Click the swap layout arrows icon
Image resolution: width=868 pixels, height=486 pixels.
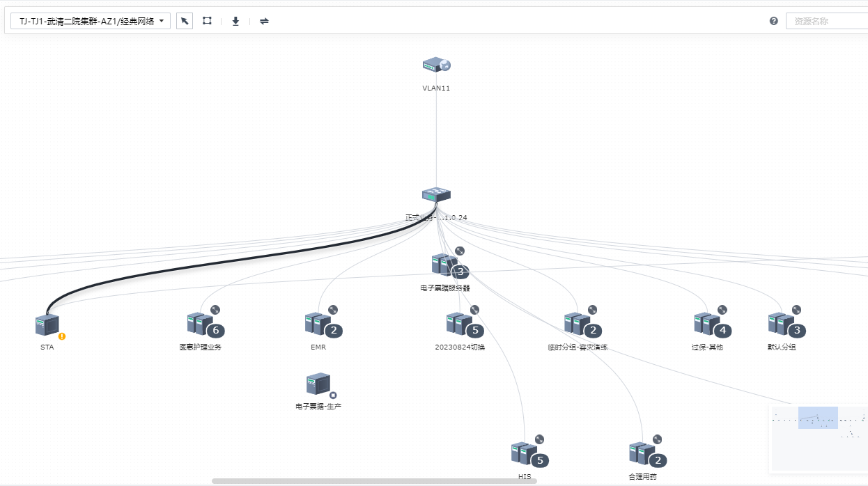tap(264, 21)
